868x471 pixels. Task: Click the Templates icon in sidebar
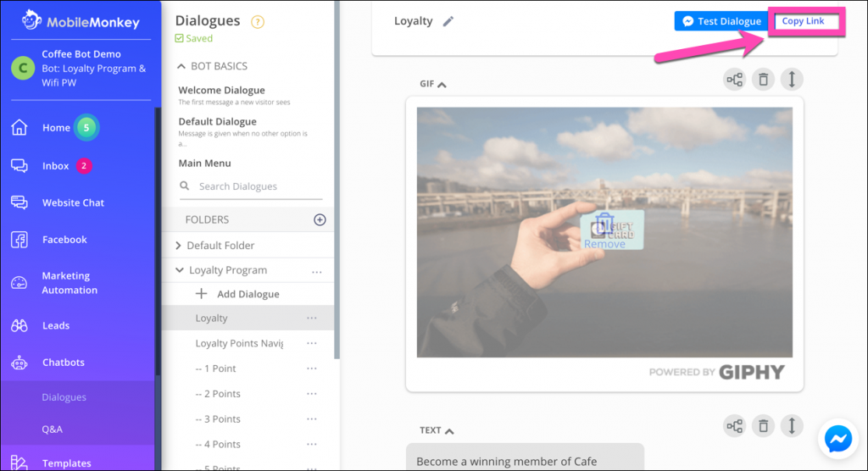point(19,463)
